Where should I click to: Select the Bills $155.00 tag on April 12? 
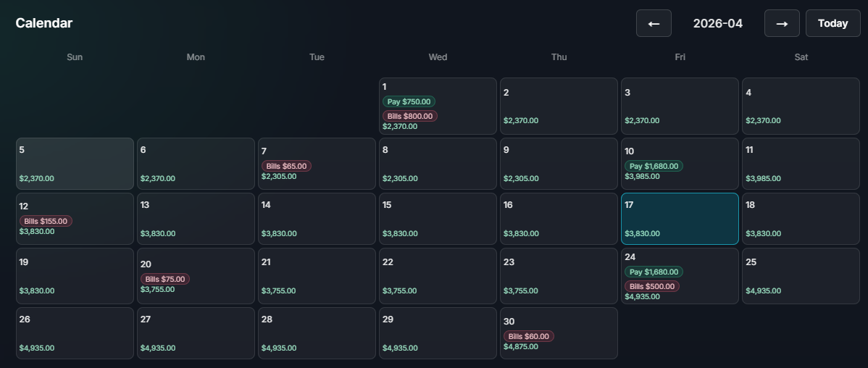[46, 221]
